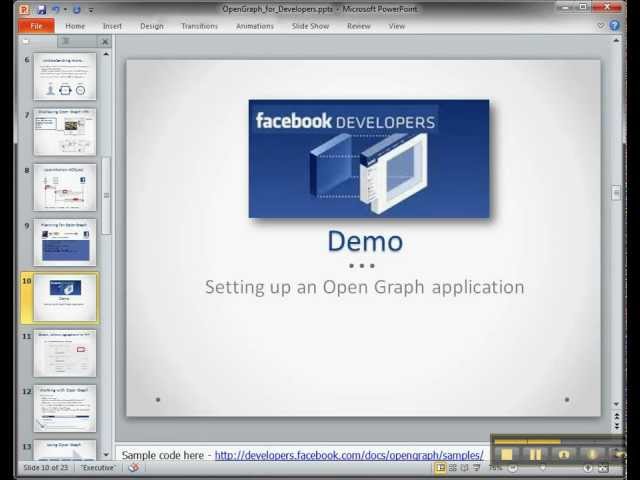Select slide 7 thumbnail
The width and height of the screenshot is (640, 480).
pyautogui.click(x=65, y=132)
